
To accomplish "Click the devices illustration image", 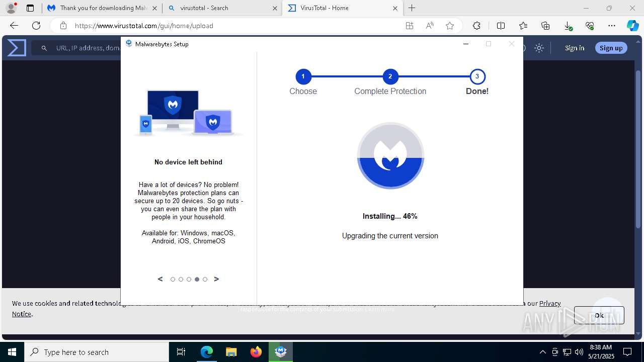I will [x=188, y=113].
